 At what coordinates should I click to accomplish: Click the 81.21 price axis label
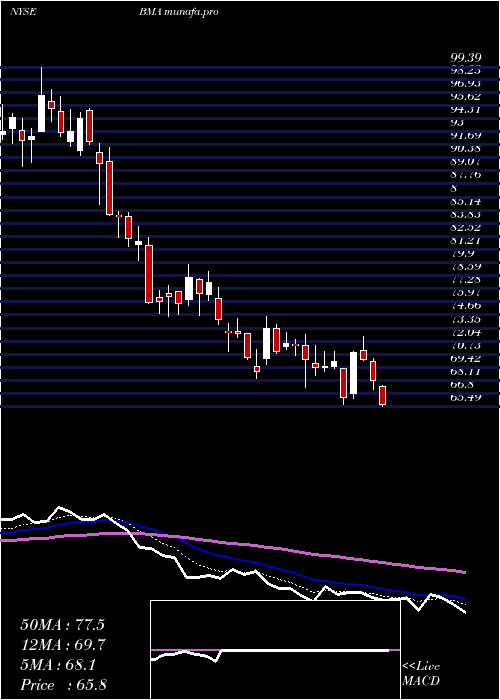coord(466,241)
